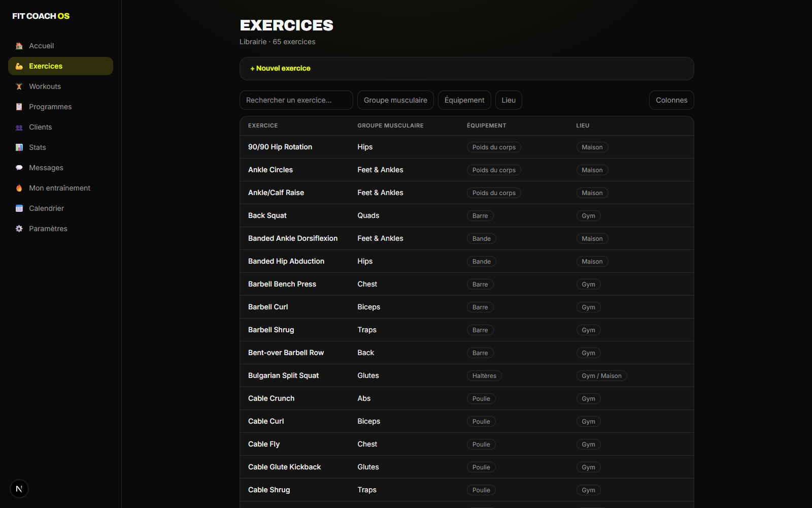Click the Paramètres gear icon
Image resolution: width=812 pixels, height=508 pixels.
tap(19, 229)
